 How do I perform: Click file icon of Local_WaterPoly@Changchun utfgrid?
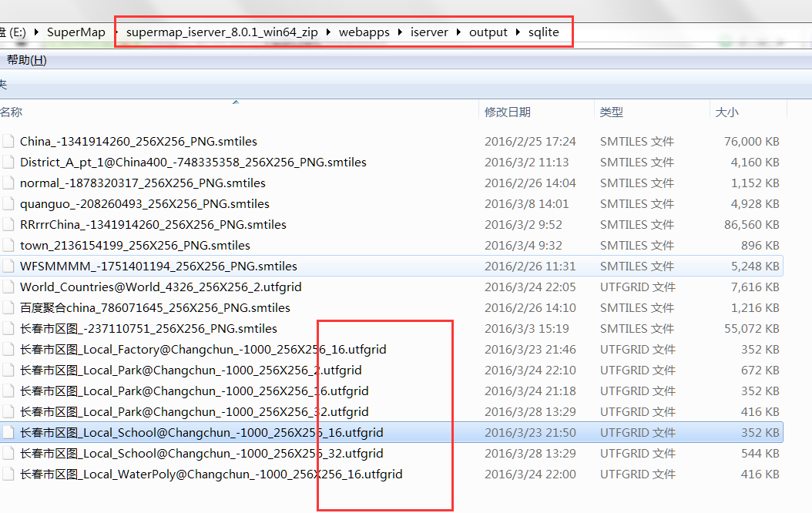8,474
